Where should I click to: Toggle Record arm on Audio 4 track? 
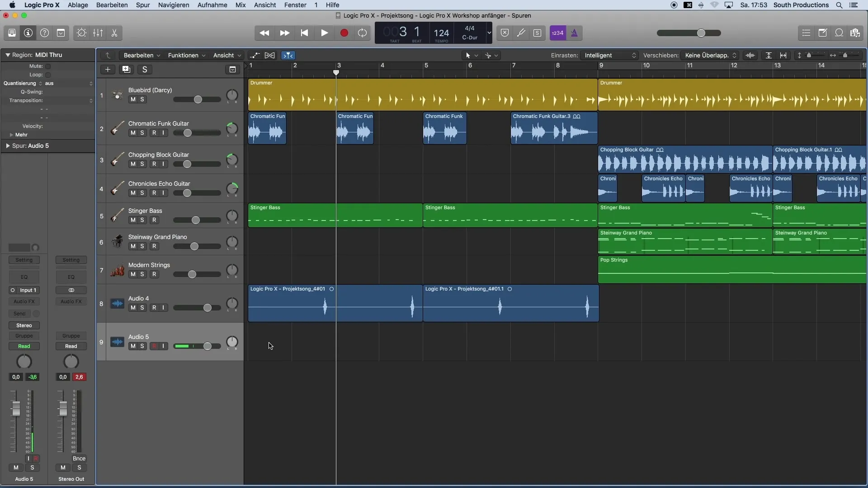[154, 307]
